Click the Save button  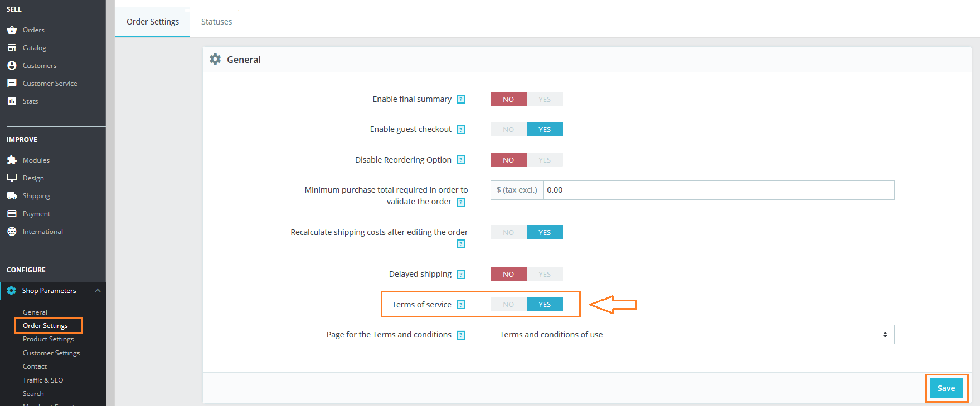946,388
